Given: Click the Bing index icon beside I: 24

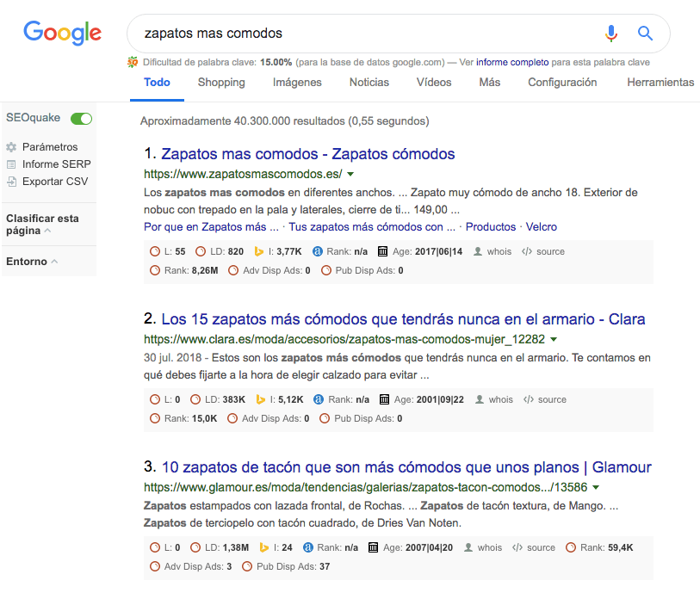Looking at the screenshot, I should click(x=263, y=547).
